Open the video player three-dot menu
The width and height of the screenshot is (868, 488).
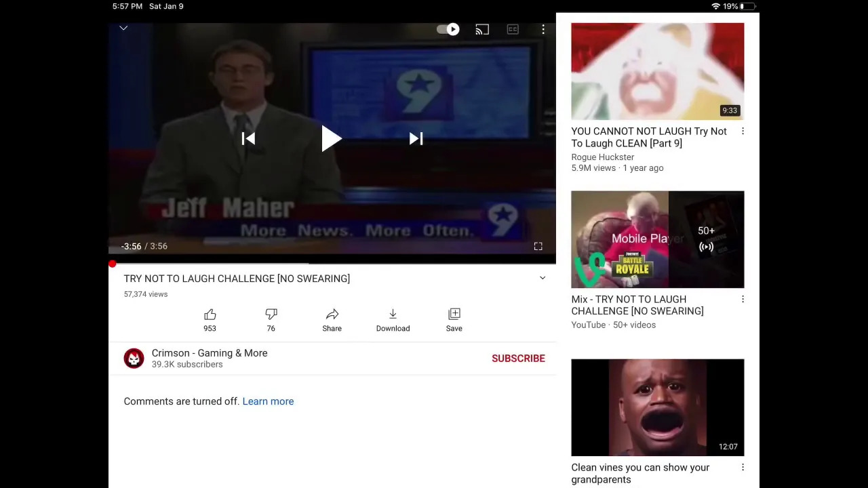click(543, 29)
